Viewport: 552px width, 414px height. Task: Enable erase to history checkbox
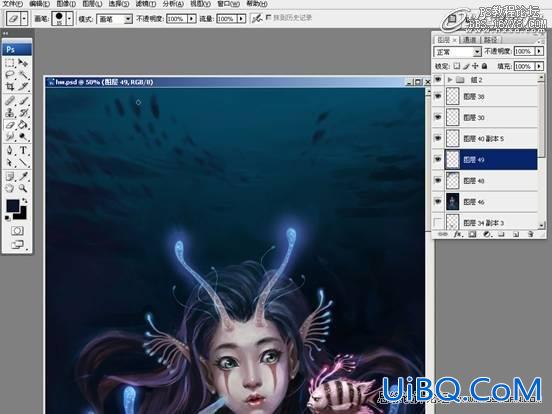(269, 17)
